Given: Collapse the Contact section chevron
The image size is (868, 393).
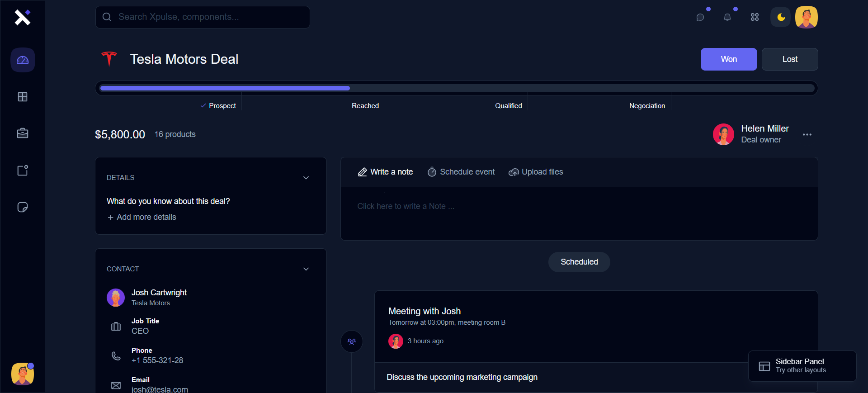Looking at the screenshot, I should coord(306,269).
